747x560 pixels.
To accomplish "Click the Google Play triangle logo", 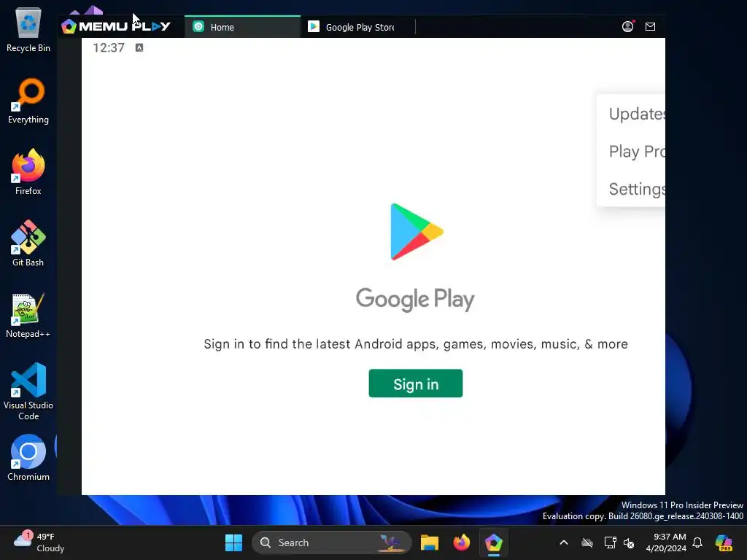I will point(417,232).
